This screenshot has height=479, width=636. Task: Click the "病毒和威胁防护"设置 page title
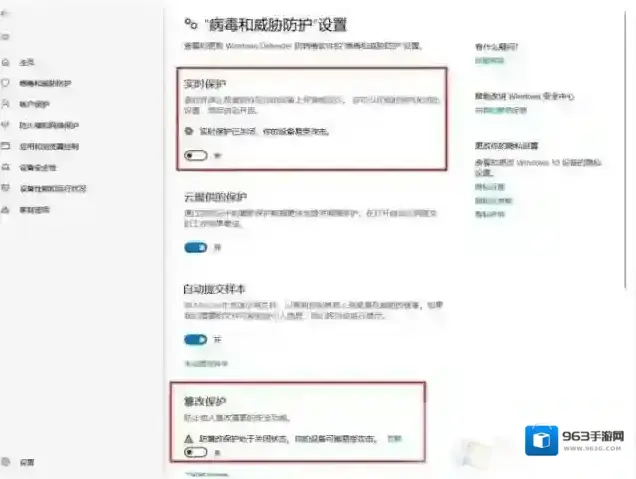click(275, 25)
